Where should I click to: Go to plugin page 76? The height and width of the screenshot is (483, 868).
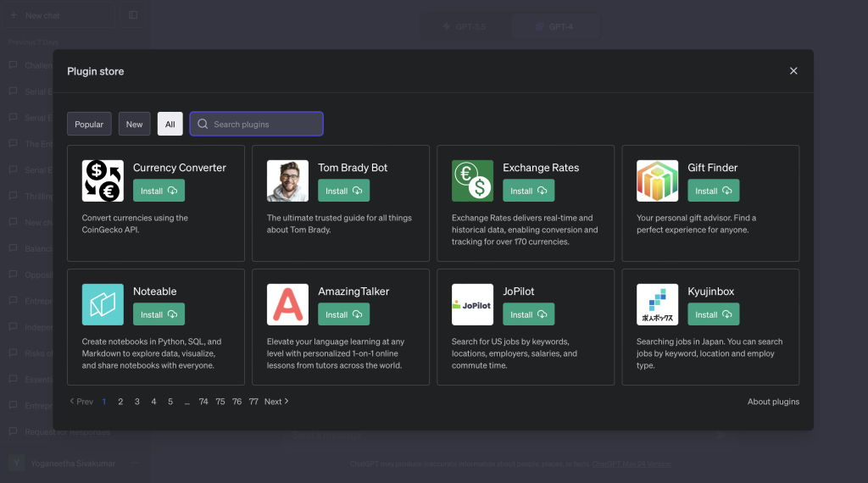pyautogui.click(x=237, y=402)
